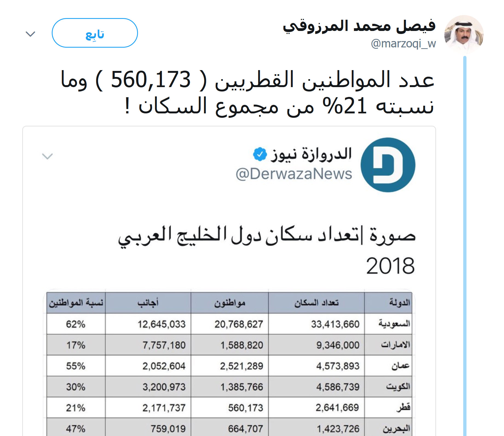The height and width of the screenshot is (436, 504).
Task: Click the DerwazaNews round logo avatar
Action: [388, 165]
